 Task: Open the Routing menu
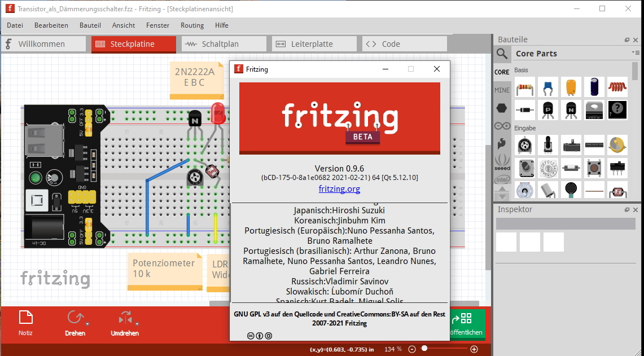click(x=192, y=25)
